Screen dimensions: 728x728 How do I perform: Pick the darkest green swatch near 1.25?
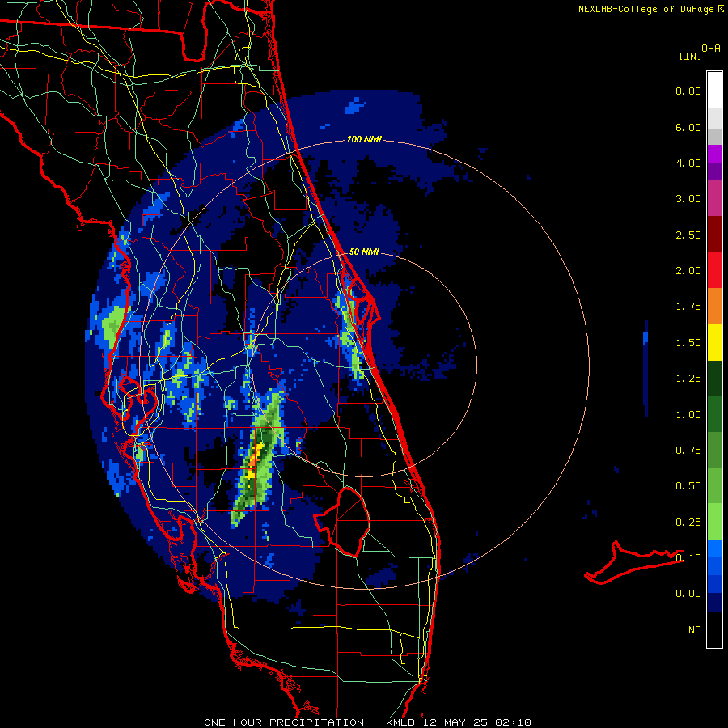point(714,378)
